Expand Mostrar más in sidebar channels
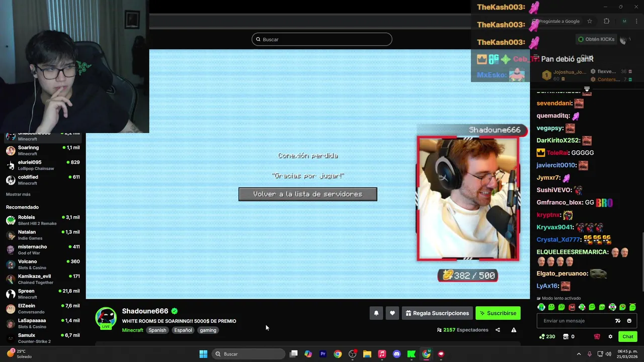The width and height of the screenshot is (644, 362). point(18,195)
